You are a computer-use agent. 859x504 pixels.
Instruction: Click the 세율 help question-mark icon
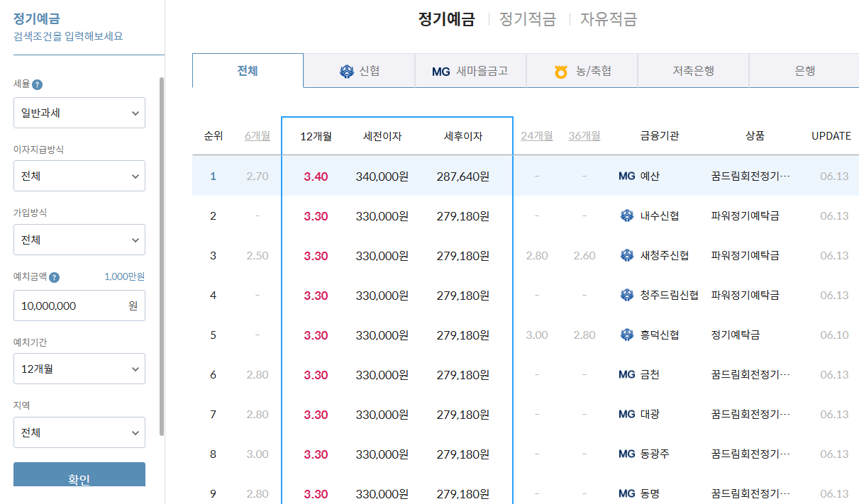(x=38, y=84)
